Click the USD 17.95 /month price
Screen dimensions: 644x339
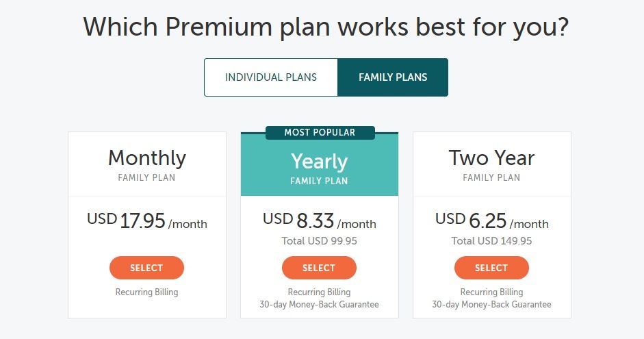147,221
